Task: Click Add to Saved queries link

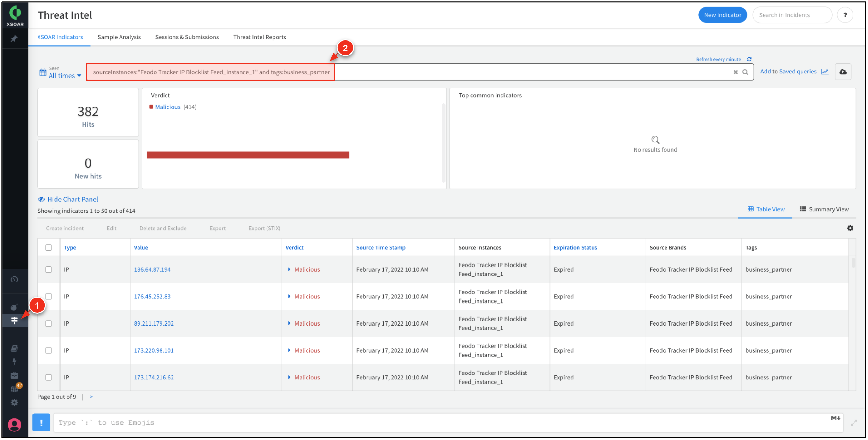Action: [x=788, y=72]
